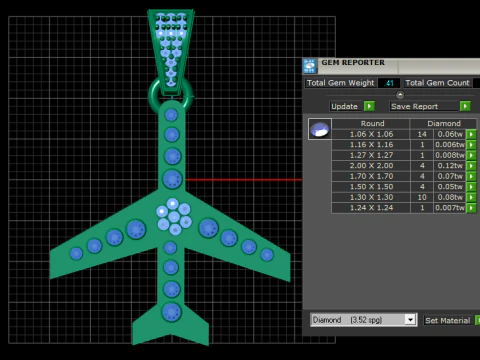Click the green arrow for the 1.27 X 1.27 row
Image resolution: width=480 pixels, height=360 pixels.
tap(471, 155)
